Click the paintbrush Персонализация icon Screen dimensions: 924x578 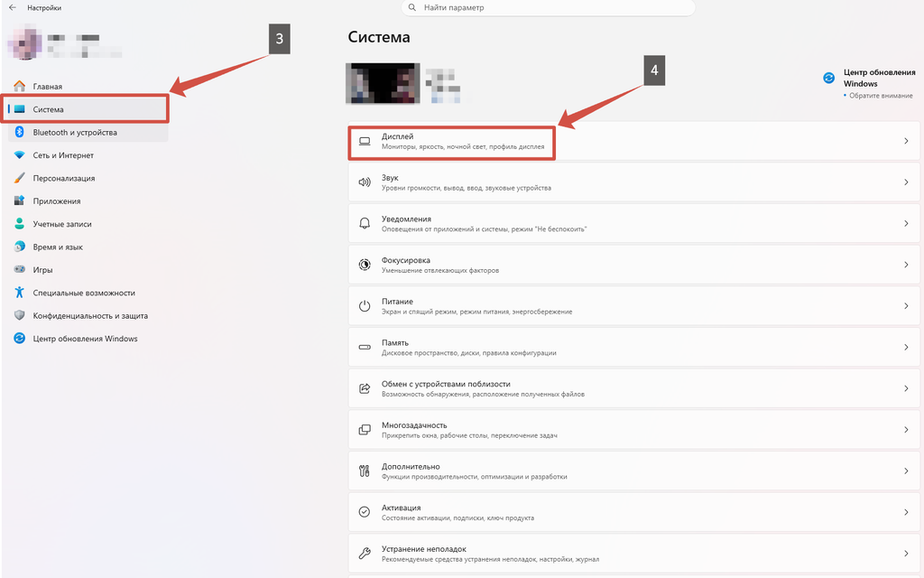[x=20, y=178]
